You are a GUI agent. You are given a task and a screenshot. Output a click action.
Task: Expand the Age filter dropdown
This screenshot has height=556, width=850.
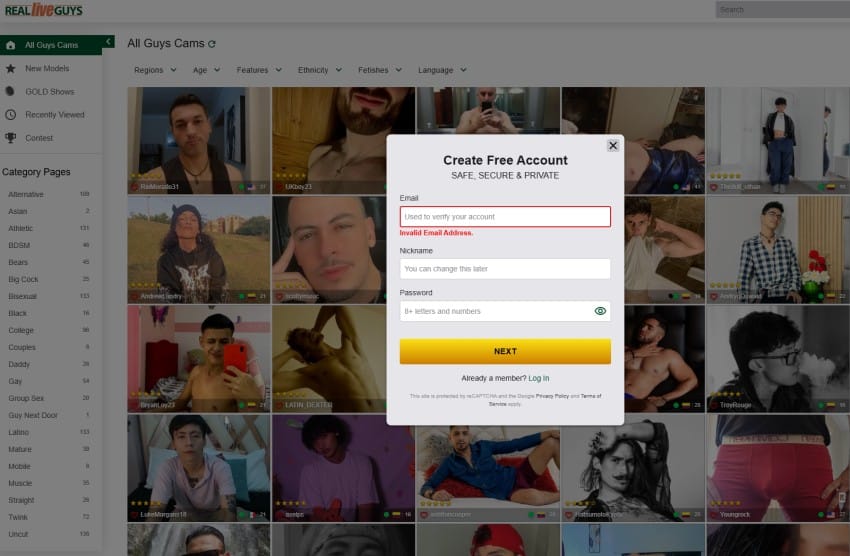coord(207,70)
